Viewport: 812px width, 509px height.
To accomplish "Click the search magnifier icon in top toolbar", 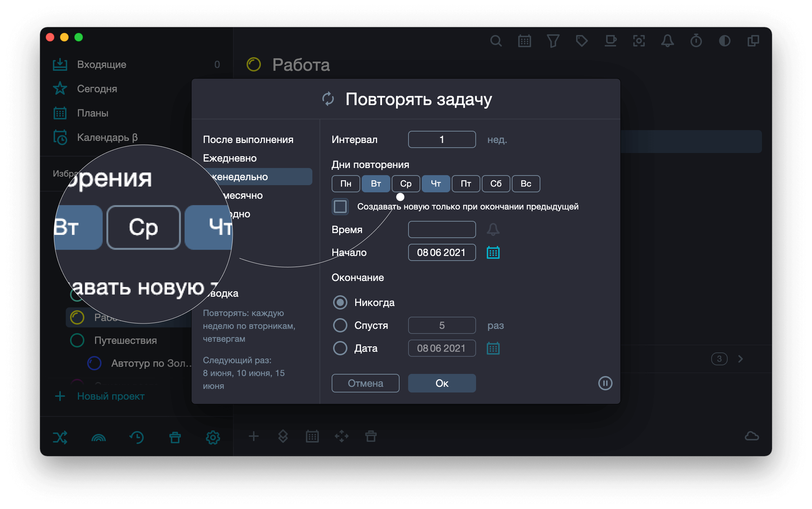I will pyautogui.click(x=496, y=41).
